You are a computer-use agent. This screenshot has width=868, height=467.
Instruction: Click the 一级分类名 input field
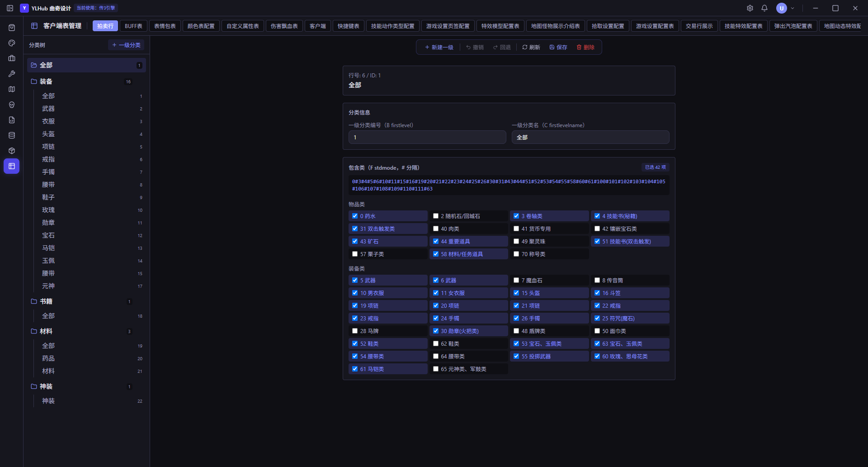click(x=590, y=137)
